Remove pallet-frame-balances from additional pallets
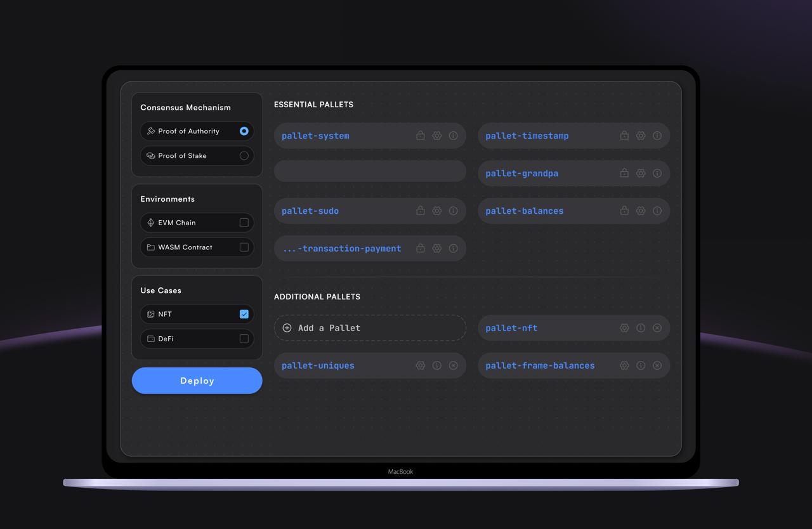Viewport: 812px width, 529px height. click(x=657, y=365)
